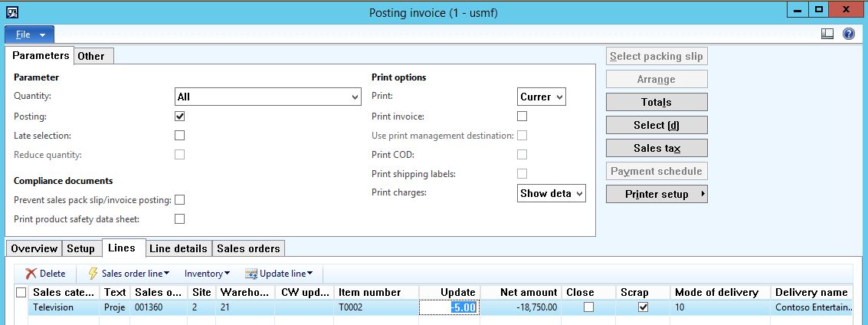Open the Sales orders tab
This screenshot has height=325, width=868.
click(248, 248)
